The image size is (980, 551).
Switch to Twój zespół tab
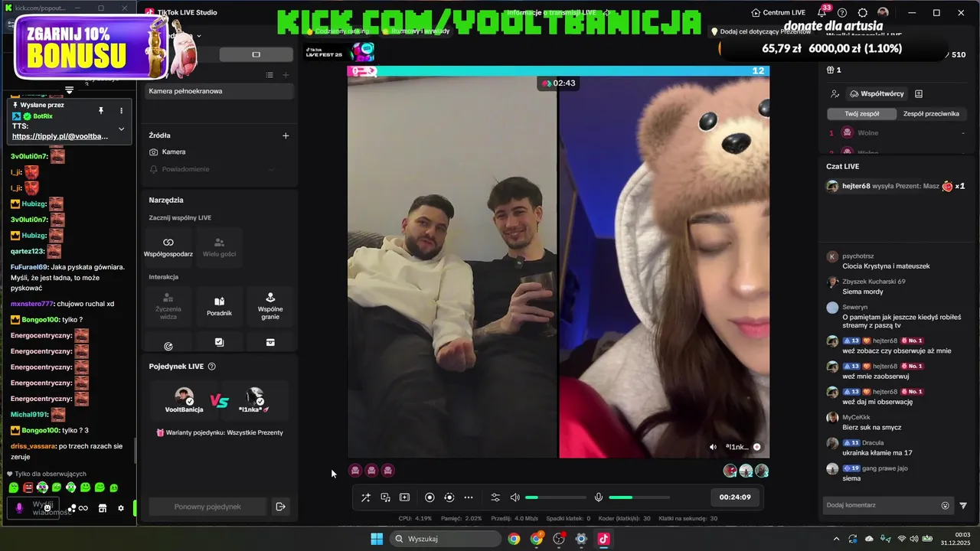point(861,113)
